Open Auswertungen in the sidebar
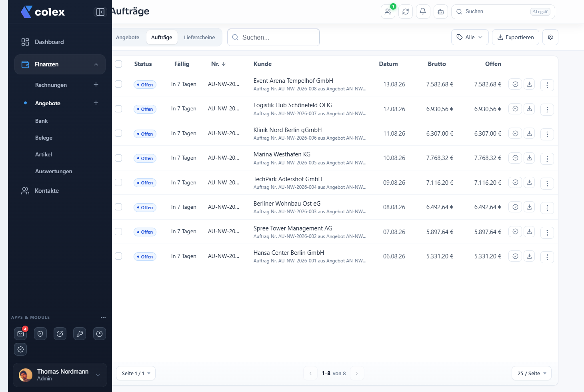 coord(54,171)
